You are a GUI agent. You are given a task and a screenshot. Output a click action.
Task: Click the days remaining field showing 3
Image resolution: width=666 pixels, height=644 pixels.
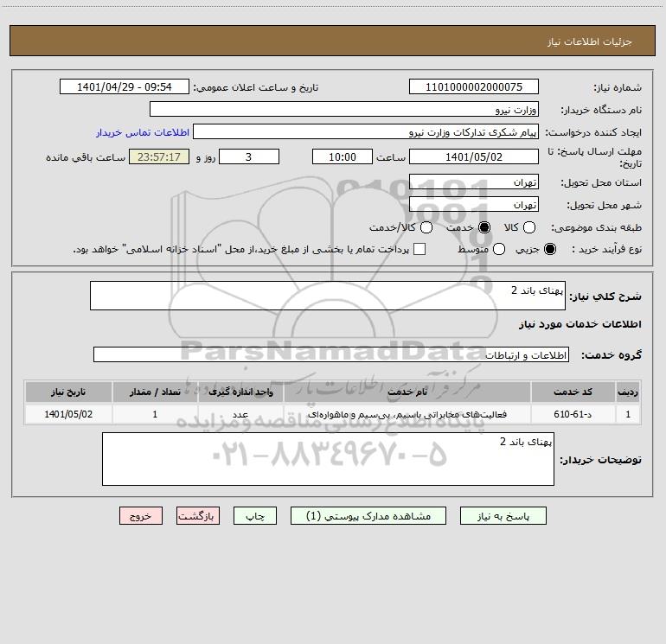pos(249,156)
